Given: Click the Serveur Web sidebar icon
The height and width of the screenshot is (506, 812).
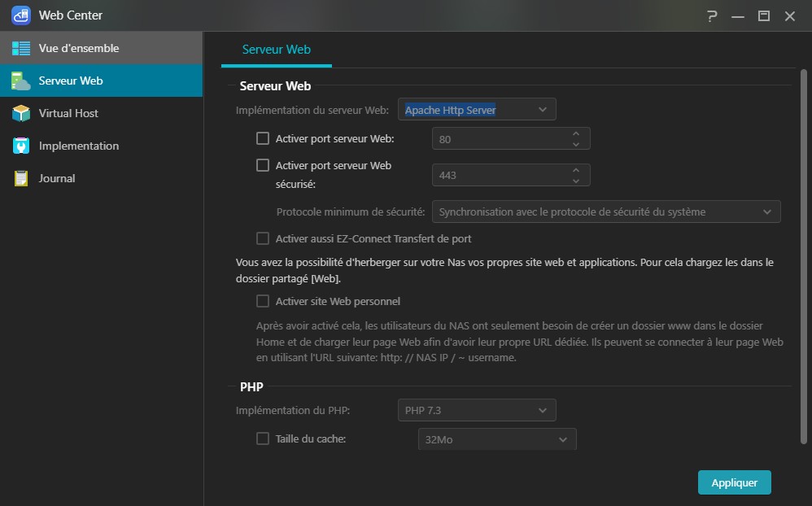Looking at the screenshot, I should 21,81.
